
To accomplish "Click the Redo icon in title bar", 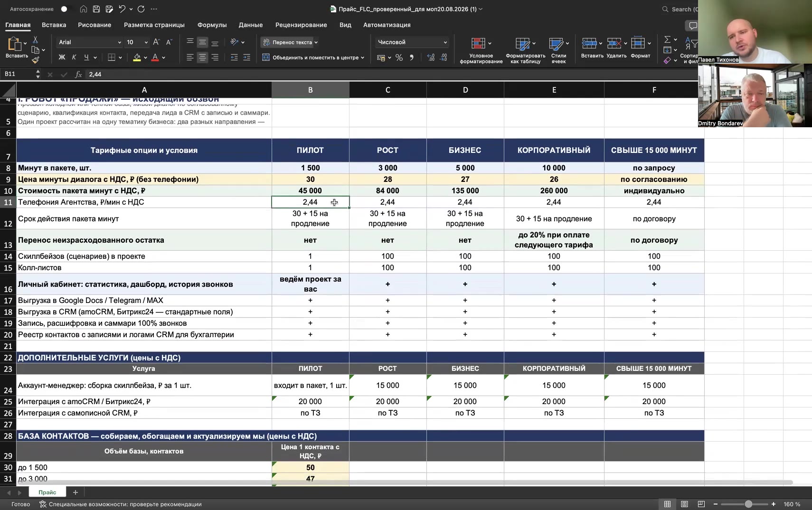I will tap(141, 9).
